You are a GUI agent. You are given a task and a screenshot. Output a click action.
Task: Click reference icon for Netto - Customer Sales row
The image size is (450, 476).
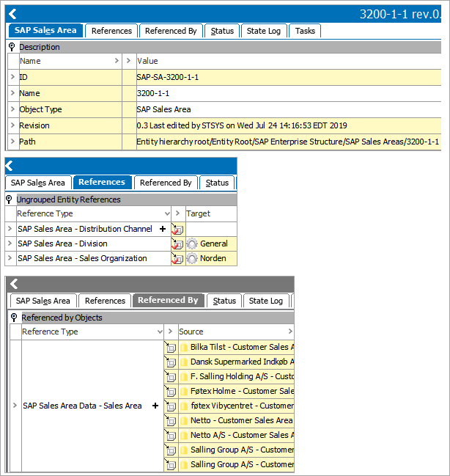pos(170,420)
